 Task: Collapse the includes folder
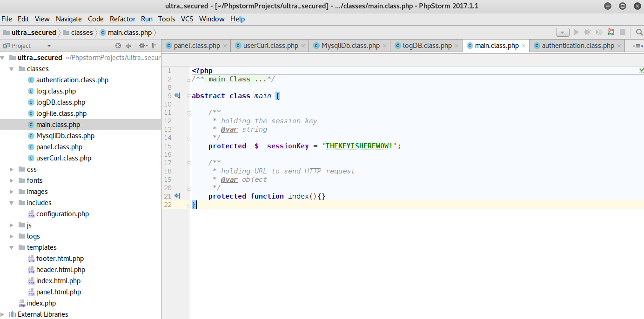tap(12, 203)
